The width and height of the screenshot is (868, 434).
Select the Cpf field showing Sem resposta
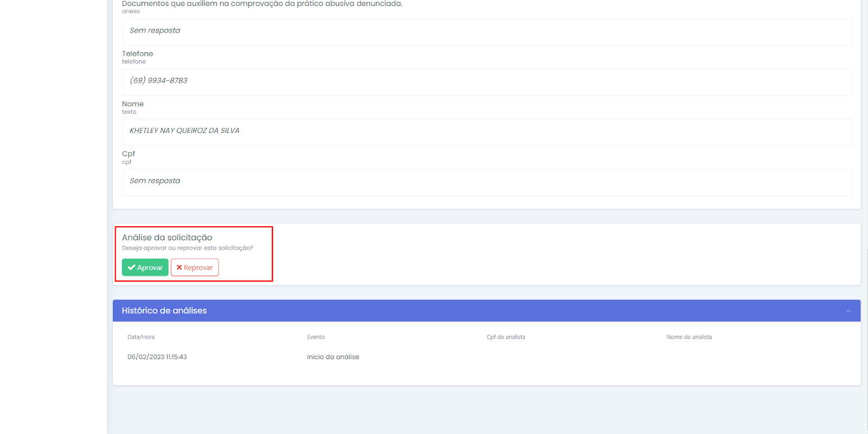[x=487, y=182]
